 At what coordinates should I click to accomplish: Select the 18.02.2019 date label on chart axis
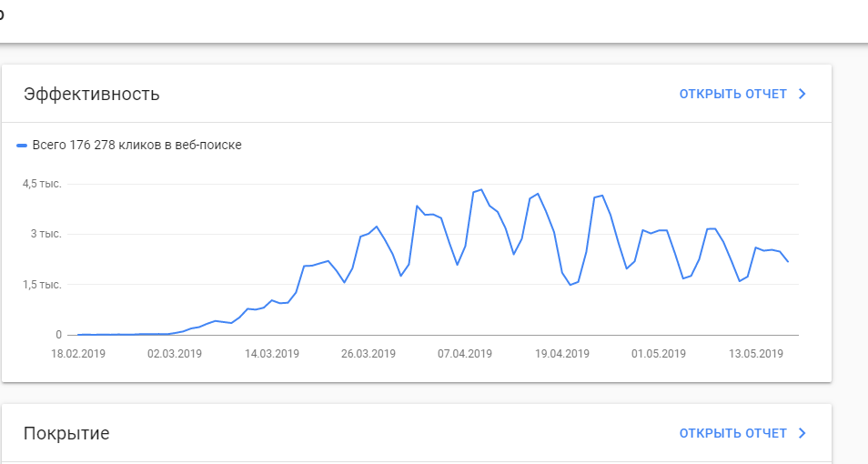(78, 354)
